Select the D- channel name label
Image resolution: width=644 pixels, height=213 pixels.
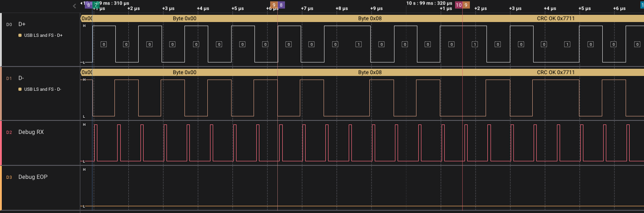[21, 78]
